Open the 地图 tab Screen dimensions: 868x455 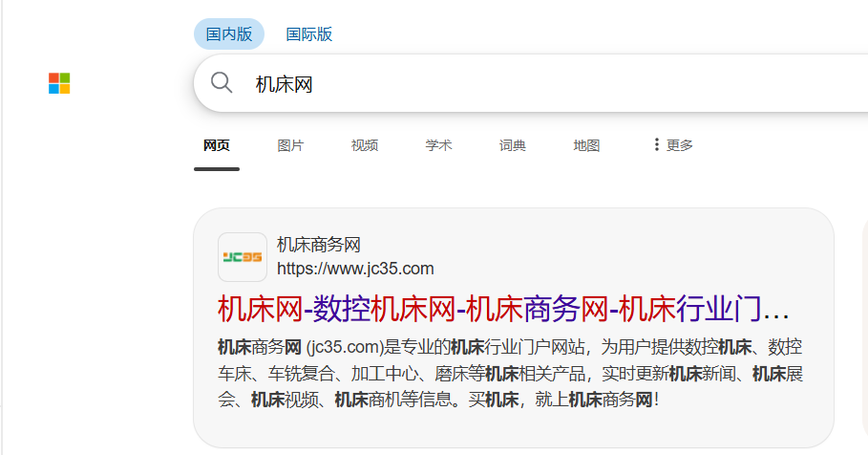tap(586, 145)
